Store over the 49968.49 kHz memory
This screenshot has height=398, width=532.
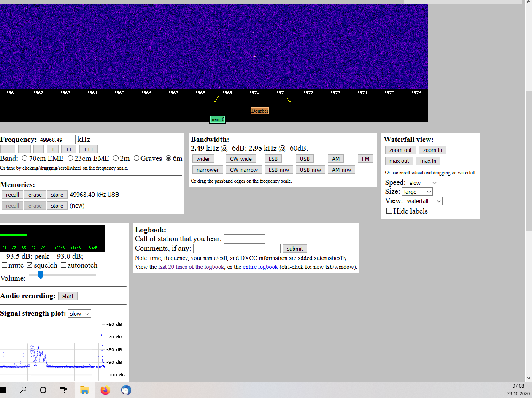click(x=57, y=195)
